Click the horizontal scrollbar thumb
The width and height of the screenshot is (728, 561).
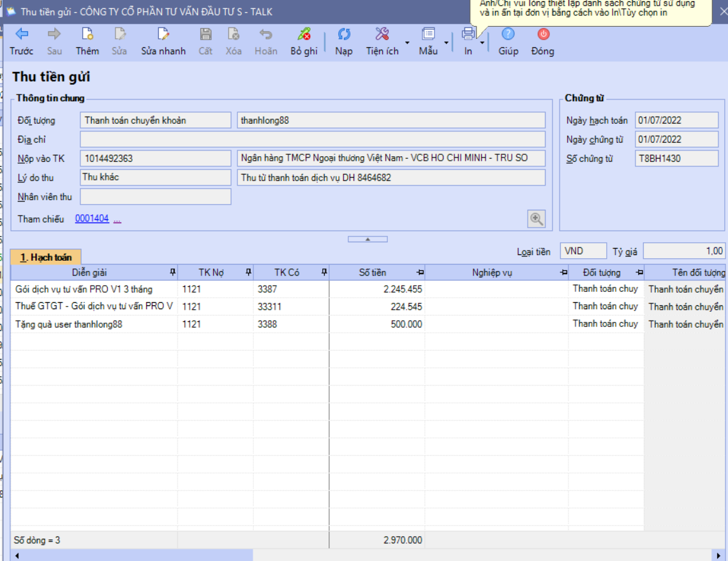[x=137, y=555]
